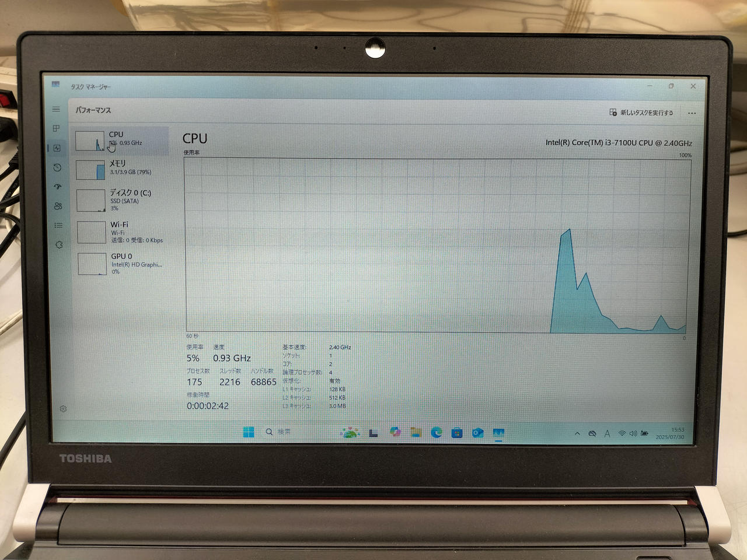Select the メモリ performance item
747x560 pixels.
(122, 169)
